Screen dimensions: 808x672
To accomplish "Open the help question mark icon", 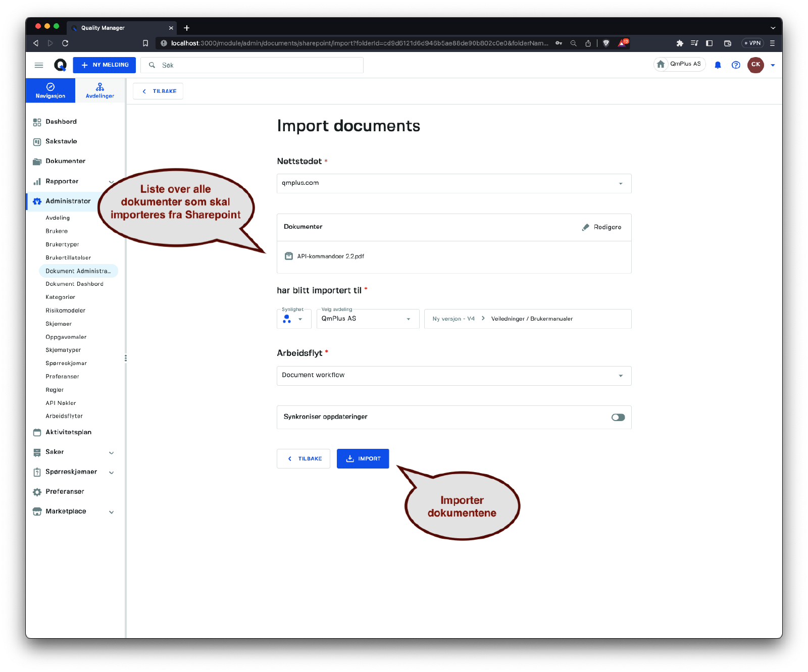I will (736, 65).
